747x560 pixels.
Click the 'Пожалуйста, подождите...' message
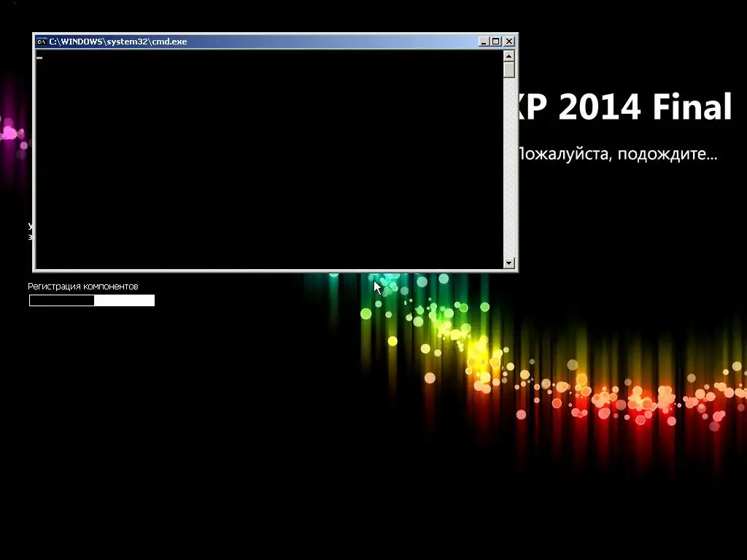pos(618,154)
